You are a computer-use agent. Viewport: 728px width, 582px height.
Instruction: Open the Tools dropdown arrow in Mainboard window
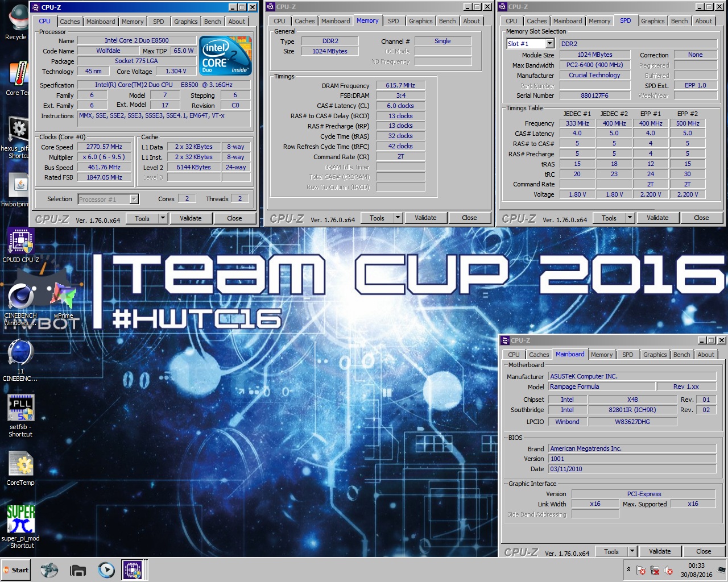pos(632,551)
